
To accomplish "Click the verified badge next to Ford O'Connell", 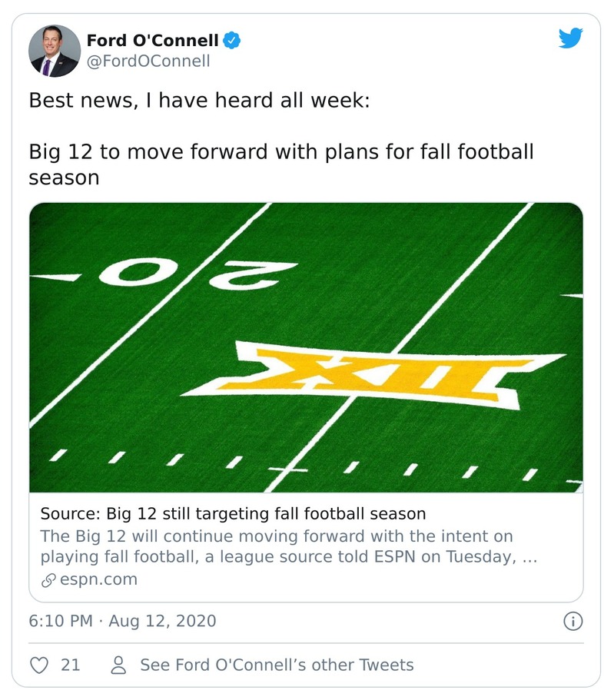I will [233, 39].
